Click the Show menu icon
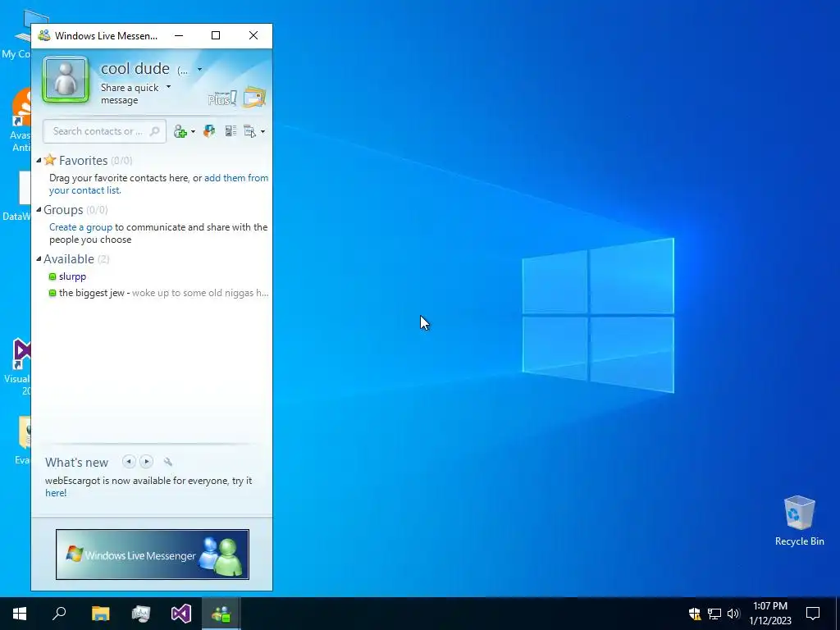 click(x=249, y=131)
